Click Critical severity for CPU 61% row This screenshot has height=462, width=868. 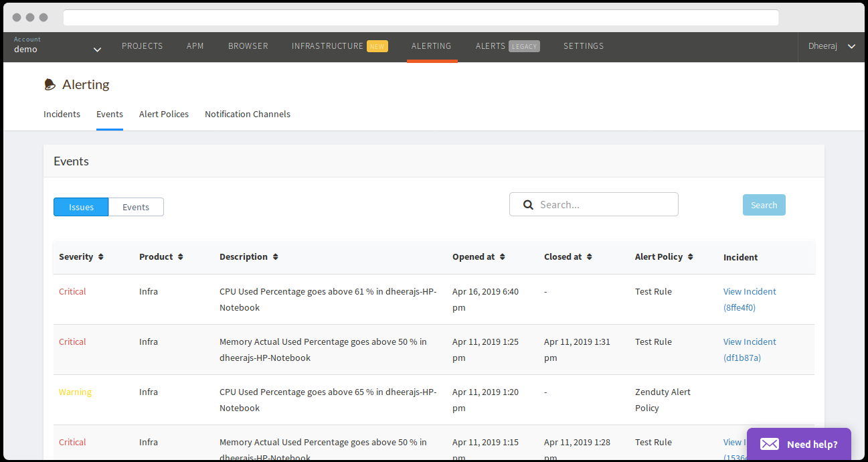pyautogui.click(x=72, y=292)
